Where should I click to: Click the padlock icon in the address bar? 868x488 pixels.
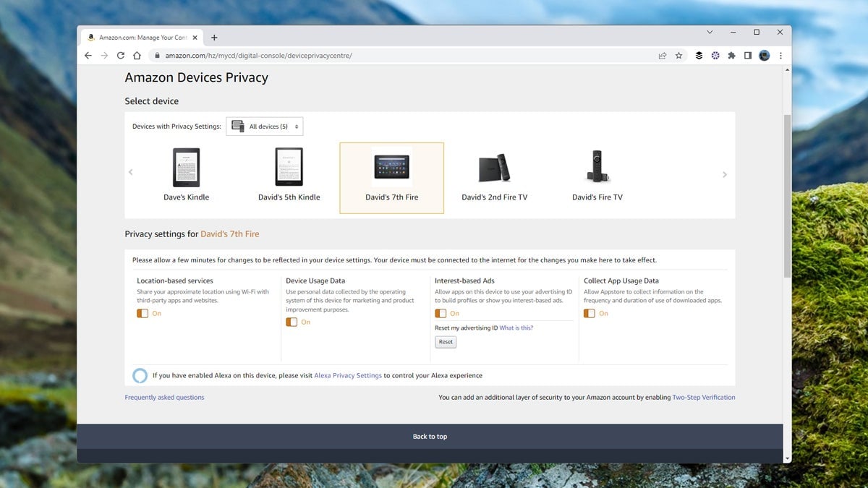[159, 55]
